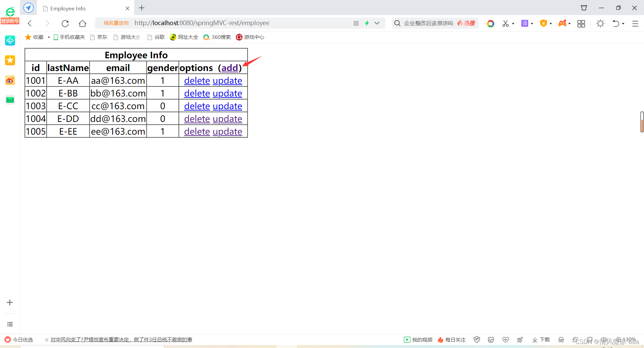Close the Employee Info tab
This screenshot has height=348, width=644.
127,8
